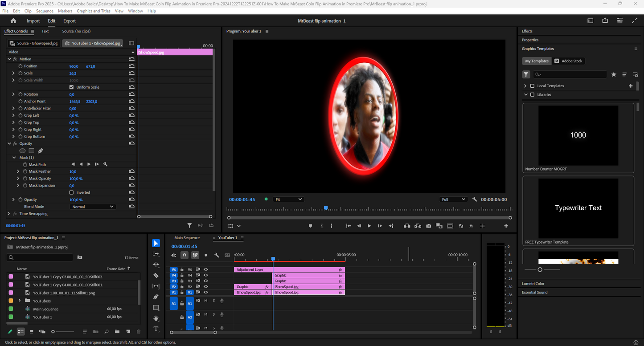Click the Export Frame camera icon

(x=428, y=226)
